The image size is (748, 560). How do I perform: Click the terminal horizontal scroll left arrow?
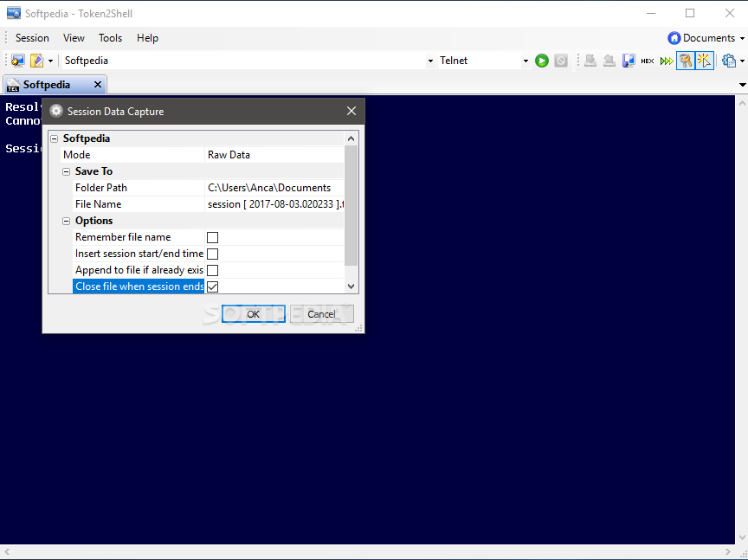tap(7, 552)
